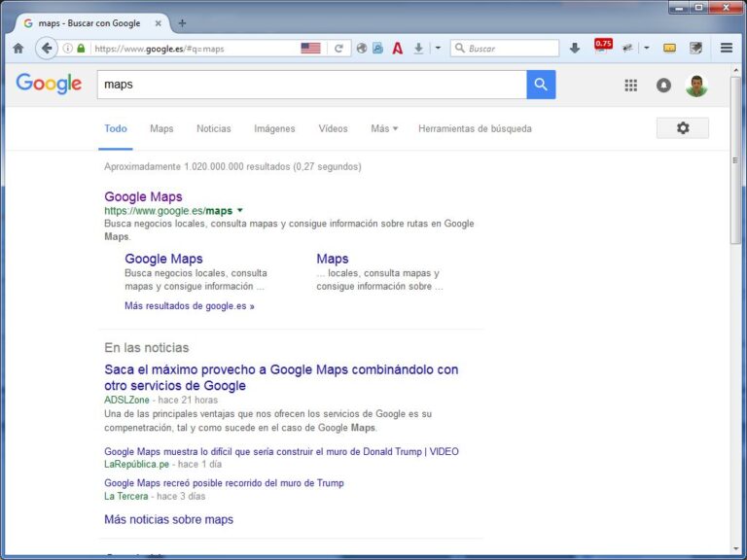Click the blue magnifier search button

pos(541,85)
